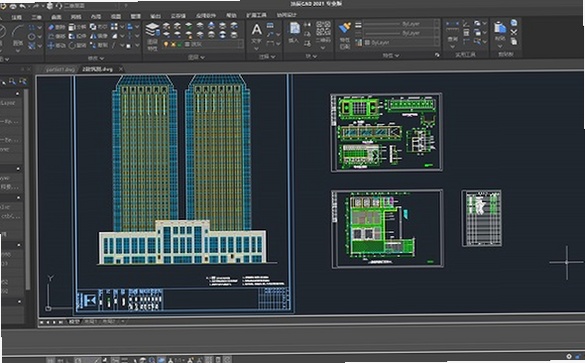The width and height of the screenshot is (585, 363).
Task: Click the site plan drawing sheet
Action: [x=387, y=229]
